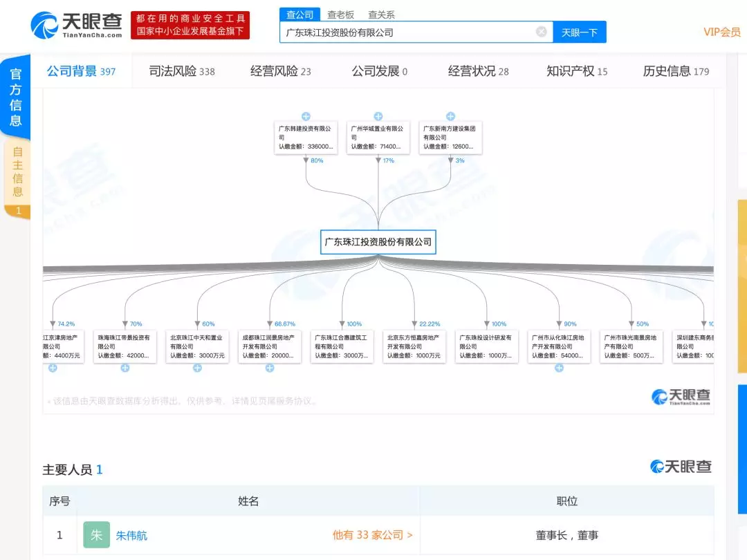Click the + icon above 广州华城置业有限公司
The image size is (747, 560).
pos(378,116)
